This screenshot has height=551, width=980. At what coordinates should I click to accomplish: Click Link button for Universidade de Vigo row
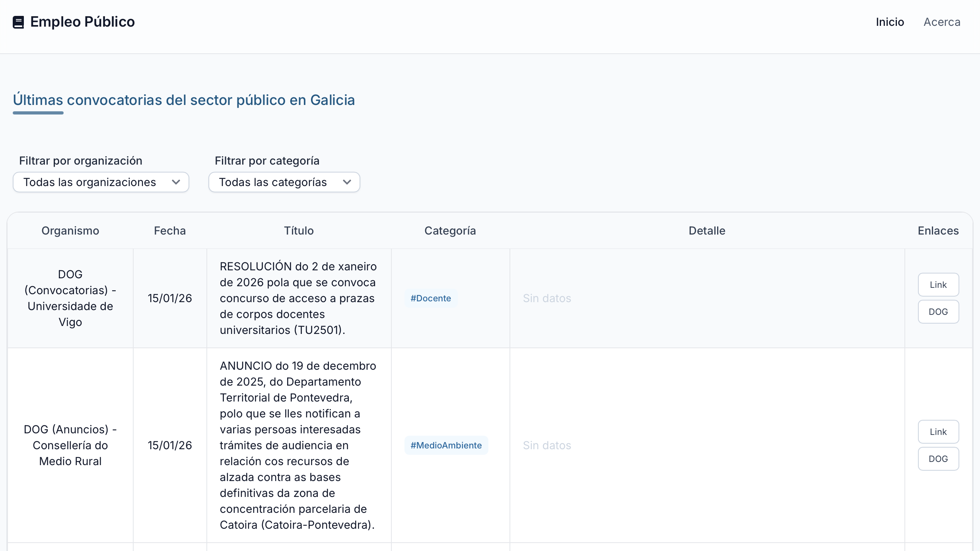tap(938, 285)
